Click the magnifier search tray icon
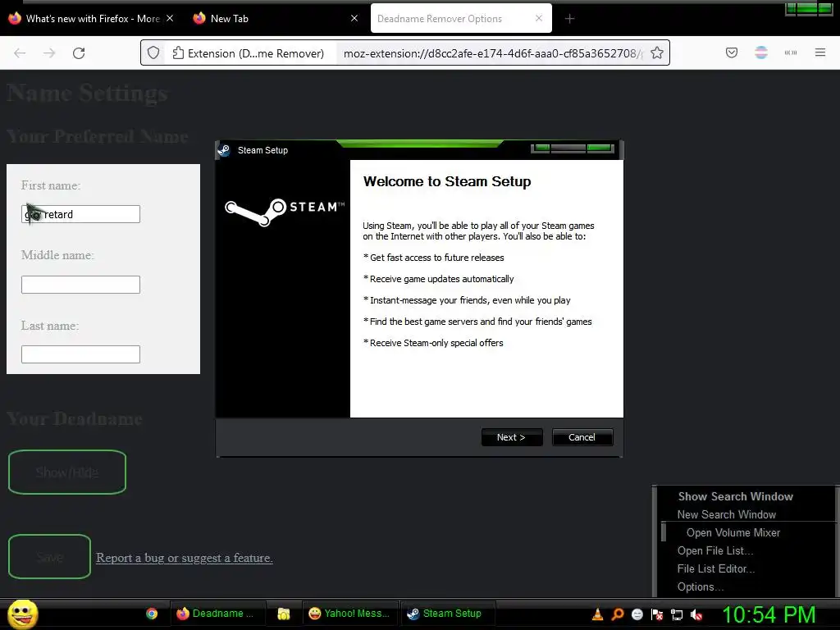The image size is (840, 630). point(617,614)
